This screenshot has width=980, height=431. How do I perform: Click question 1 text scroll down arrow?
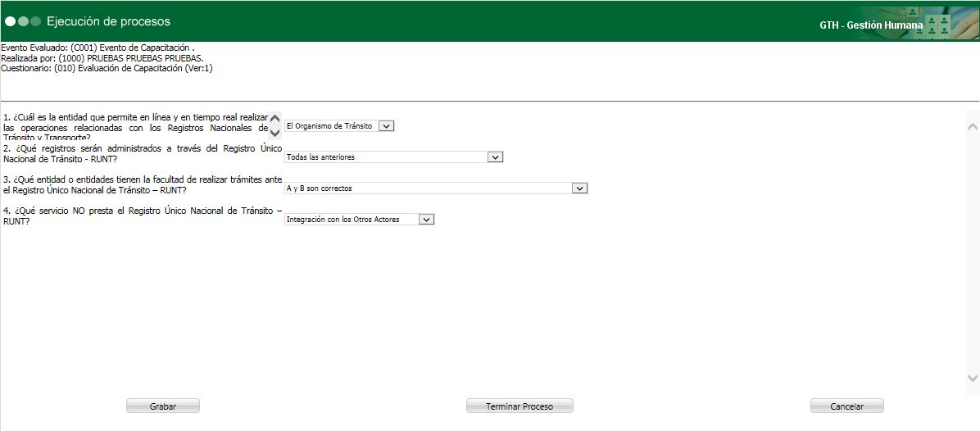point(275,133)
